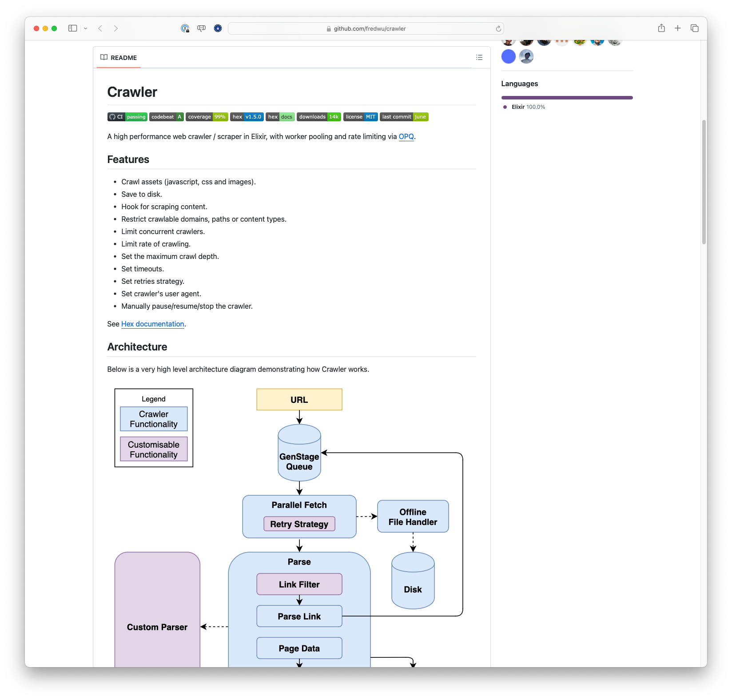
Task: Click the back navigation chevron
Action: pos(100,28)
